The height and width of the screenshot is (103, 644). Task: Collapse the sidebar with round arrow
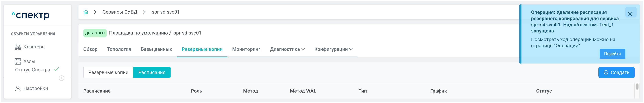pos(61,78)
